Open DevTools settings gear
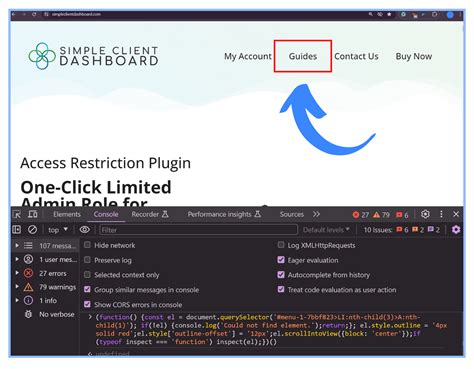Screen dimensions: 474x369 click(425, 214)
